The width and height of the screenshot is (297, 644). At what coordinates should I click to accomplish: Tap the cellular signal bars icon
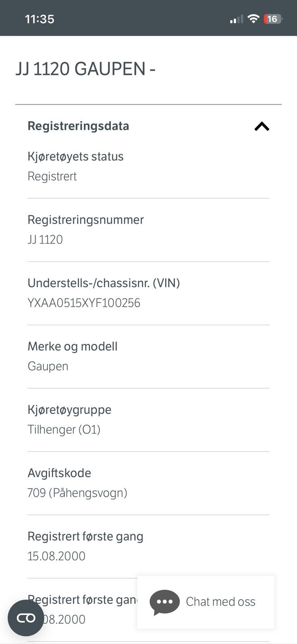pos(236,19)
